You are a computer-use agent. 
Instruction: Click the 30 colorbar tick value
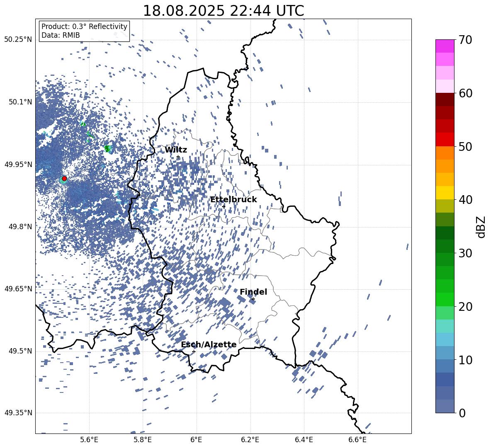tap(465, 253)
